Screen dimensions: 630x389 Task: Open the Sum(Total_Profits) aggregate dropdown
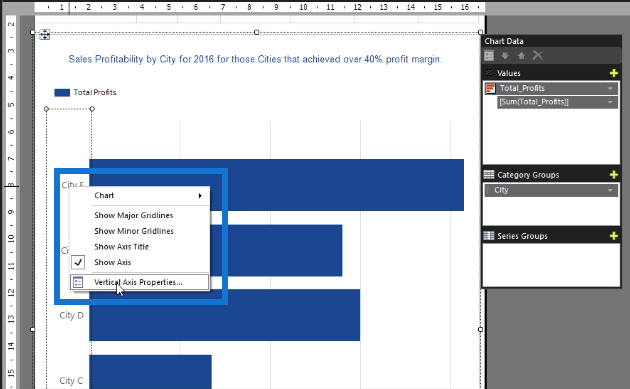click(610, 102)
